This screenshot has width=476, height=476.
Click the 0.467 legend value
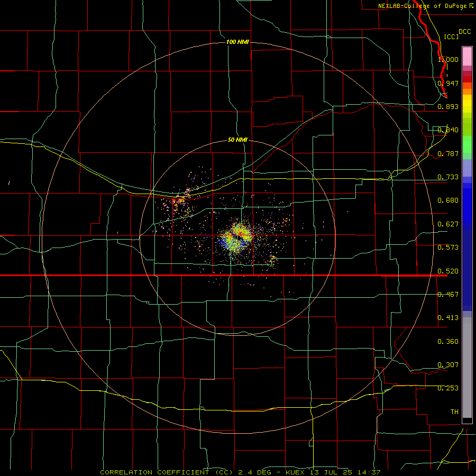(x=448, y=295)
